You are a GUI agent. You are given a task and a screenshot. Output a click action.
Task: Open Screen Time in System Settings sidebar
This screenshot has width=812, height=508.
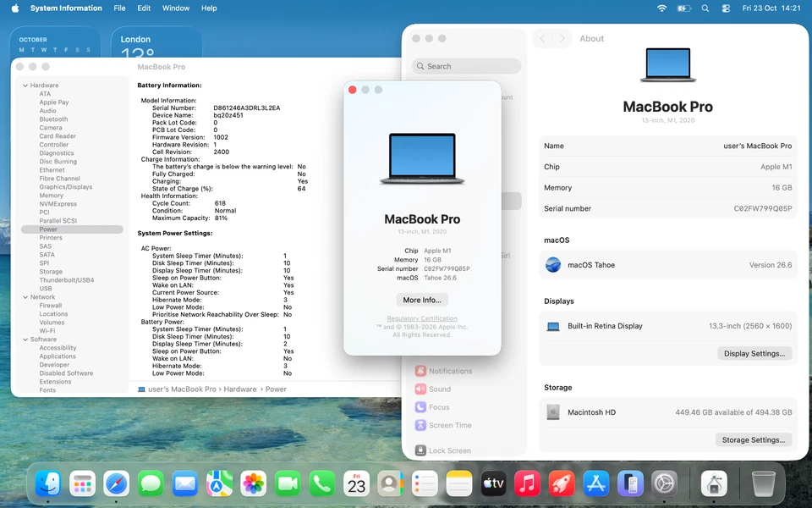click(450, 426)
